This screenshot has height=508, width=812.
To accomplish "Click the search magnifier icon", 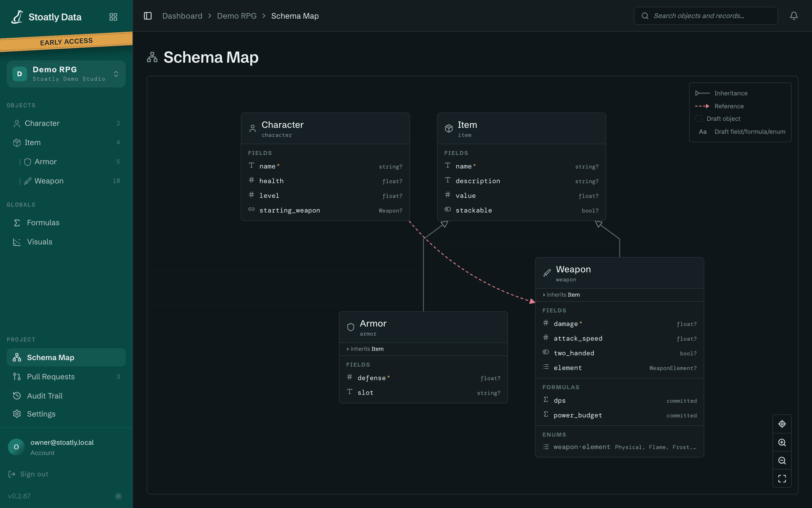I will (645, 16).
